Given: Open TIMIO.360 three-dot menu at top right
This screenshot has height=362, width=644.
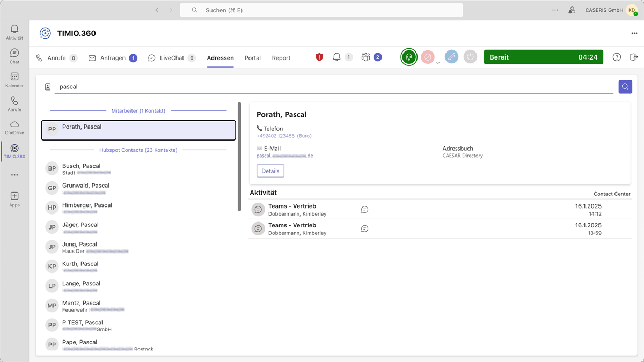Looking at the screenshot, I should (634, 33).
